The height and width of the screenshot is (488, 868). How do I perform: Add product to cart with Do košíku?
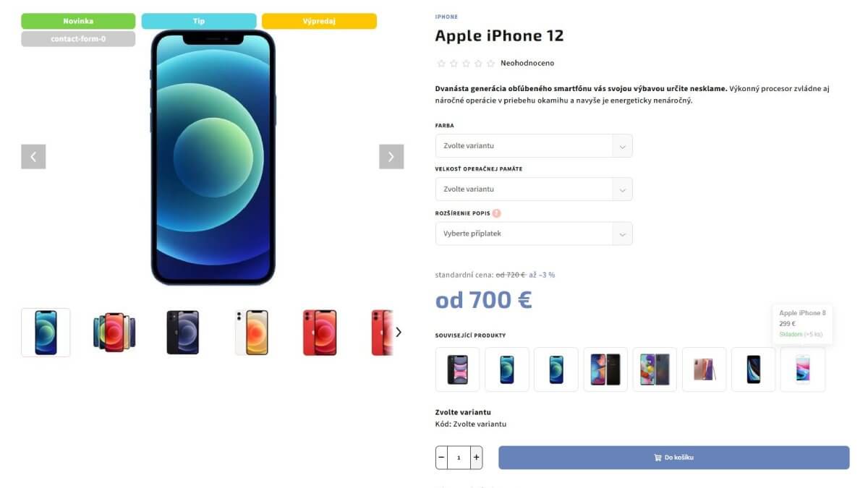click(x=674, y=458)
